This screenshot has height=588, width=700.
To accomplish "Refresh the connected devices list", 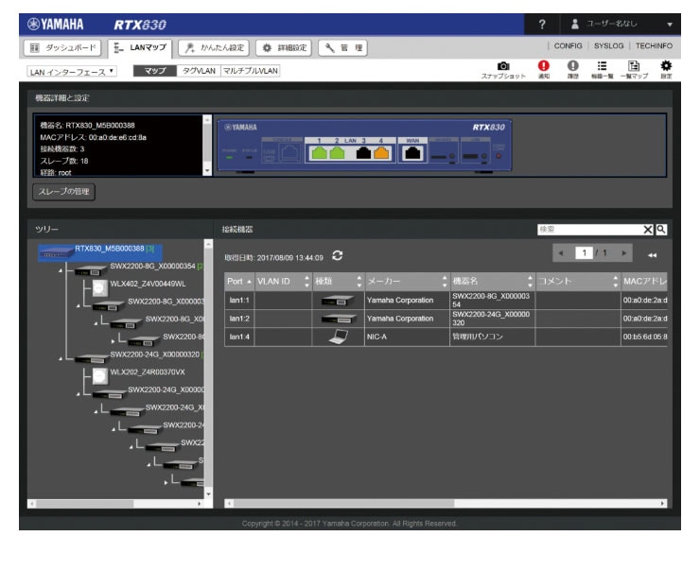I will click(338, 256).
